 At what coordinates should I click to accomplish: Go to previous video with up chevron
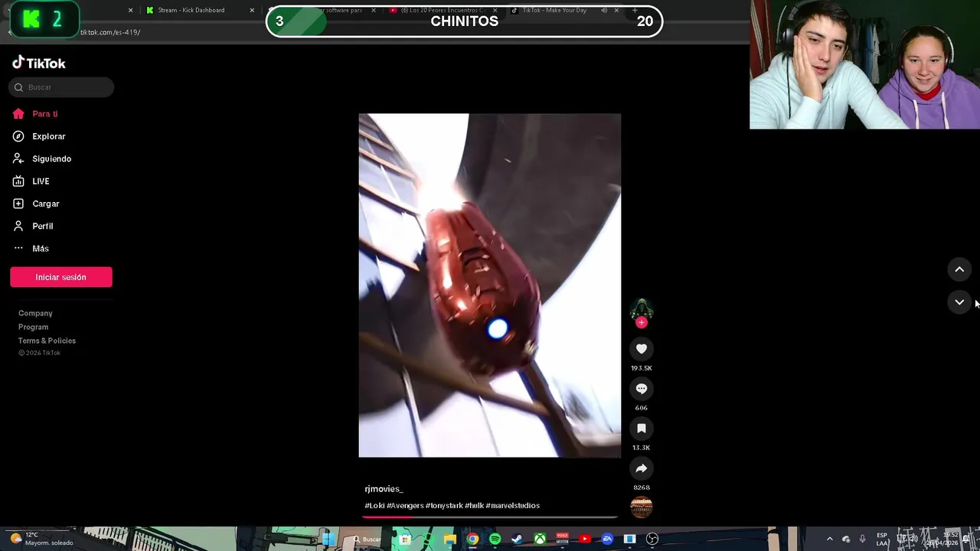[959, 269]
